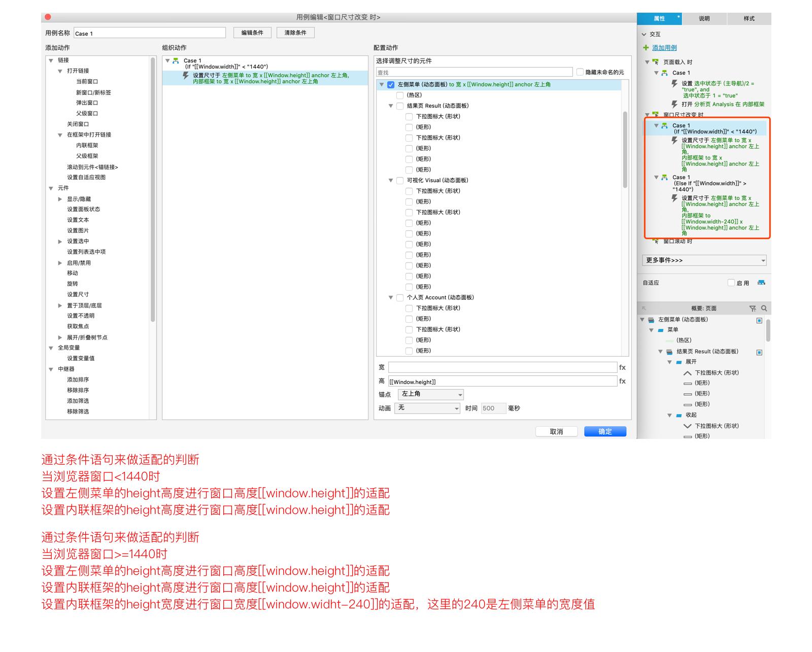Click the 高 [[Window.height]] input field
Viewport: 812px width, 652px height.
pos(502,382)
